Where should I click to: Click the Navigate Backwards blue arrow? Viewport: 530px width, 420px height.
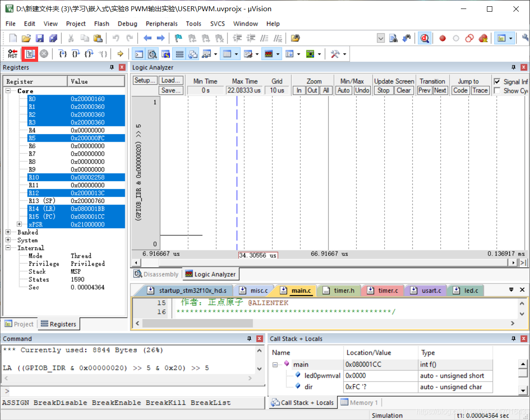click(x=147, y=38)
